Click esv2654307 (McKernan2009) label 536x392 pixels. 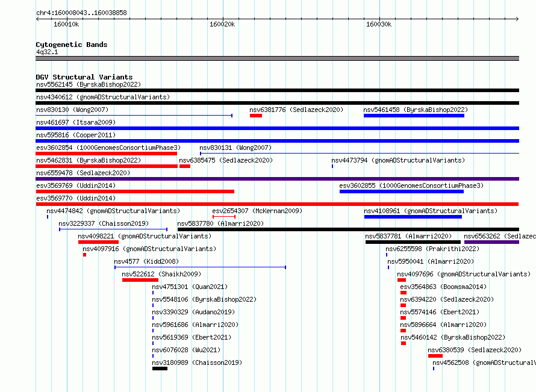tap(257, 211)
